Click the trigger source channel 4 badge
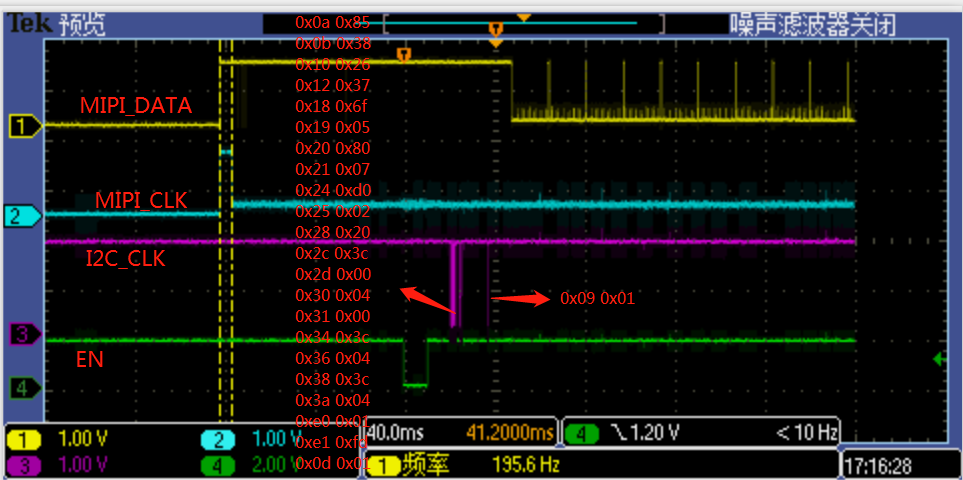This screenshot has width=963, height=480. pos(582,435)
